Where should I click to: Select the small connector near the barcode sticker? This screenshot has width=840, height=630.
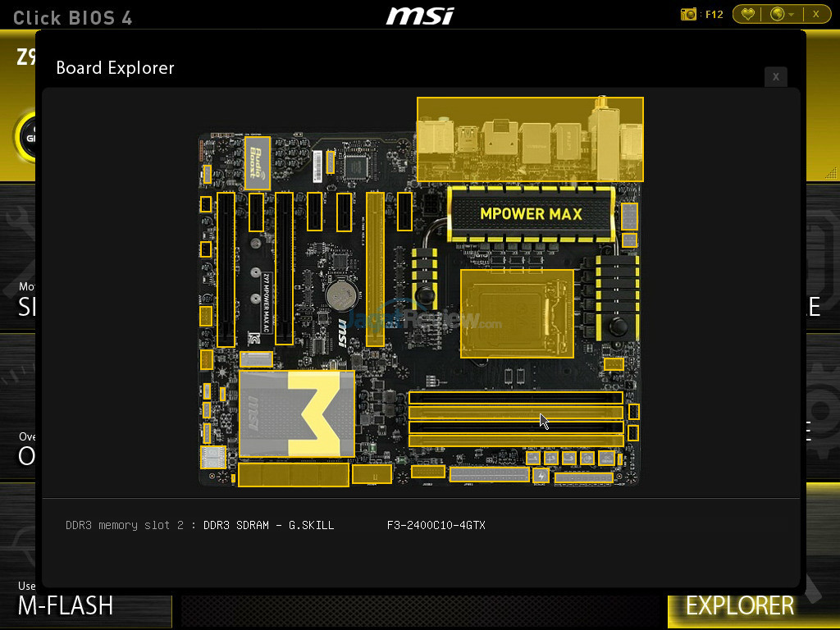[x=330, y=162]
